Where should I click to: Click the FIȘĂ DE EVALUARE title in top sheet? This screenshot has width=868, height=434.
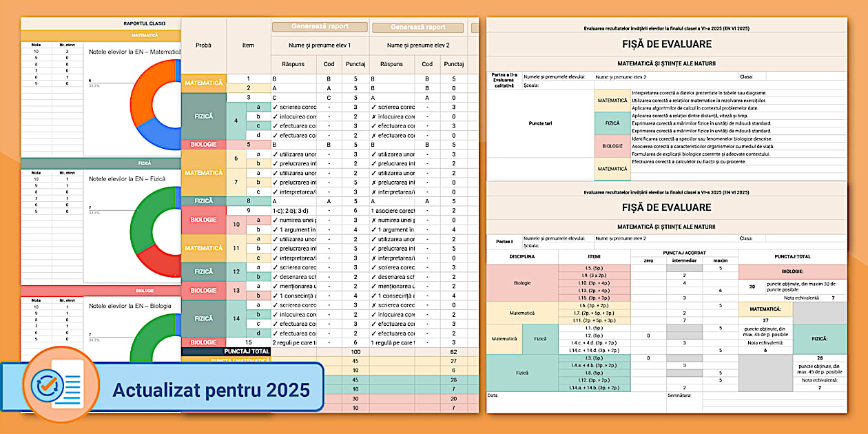[x=666, y=44]
